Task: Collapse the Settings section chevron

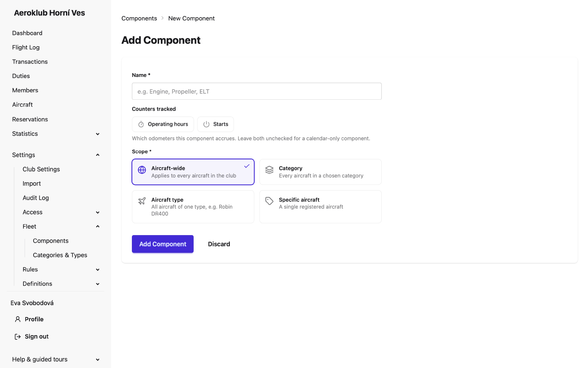Action: (x=98, y=155)
